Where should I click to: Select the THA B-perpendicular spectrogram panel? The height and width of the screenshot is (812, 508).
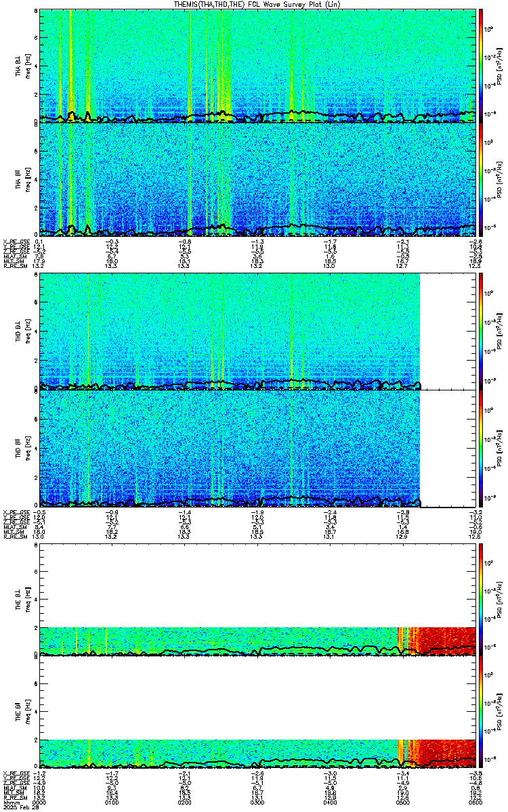tap(257, 66)
